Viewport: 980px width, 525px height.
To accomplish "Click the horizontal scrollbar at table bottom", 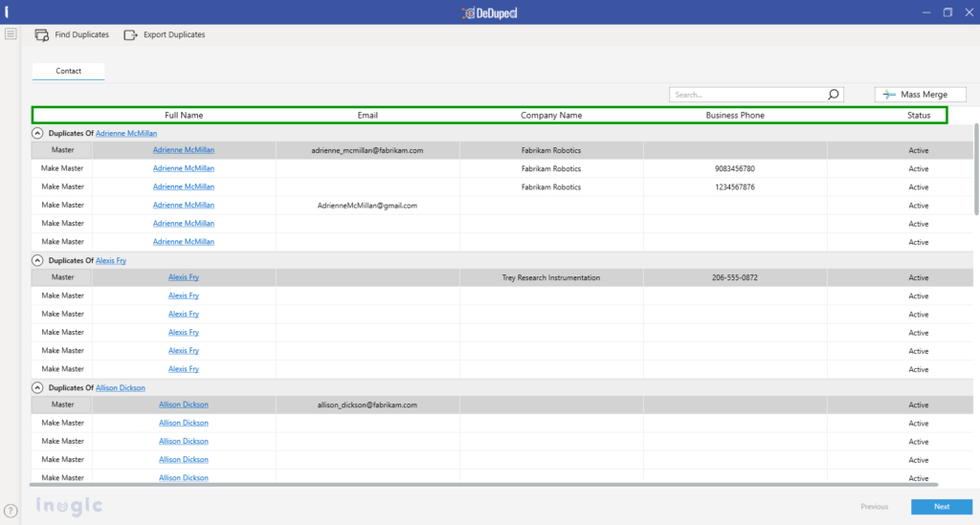I will [483, 484].
